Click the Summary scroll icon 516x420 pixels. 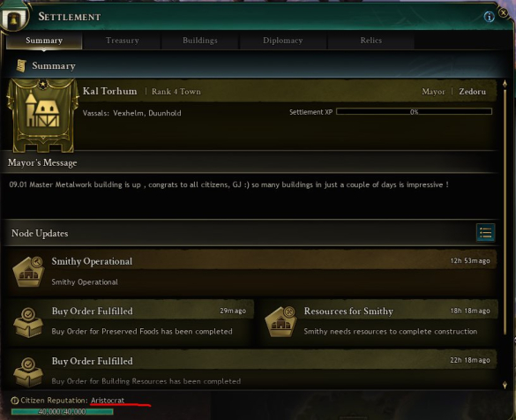[x=21, y=66]
